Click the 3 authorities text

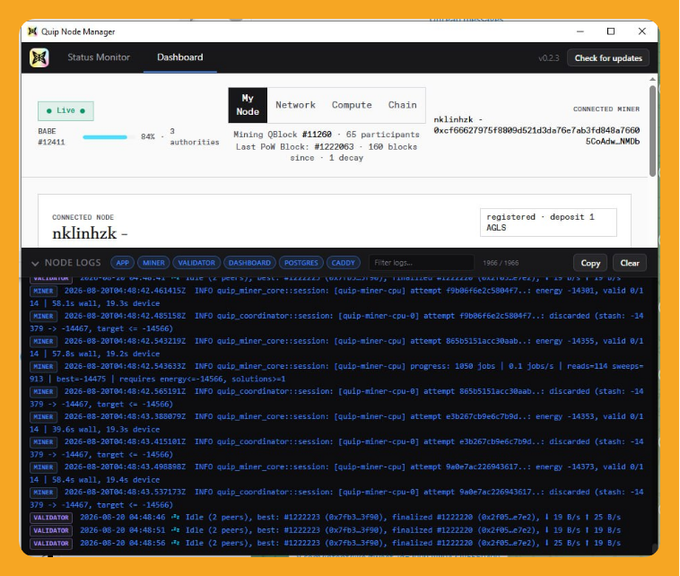coord(194,137)
